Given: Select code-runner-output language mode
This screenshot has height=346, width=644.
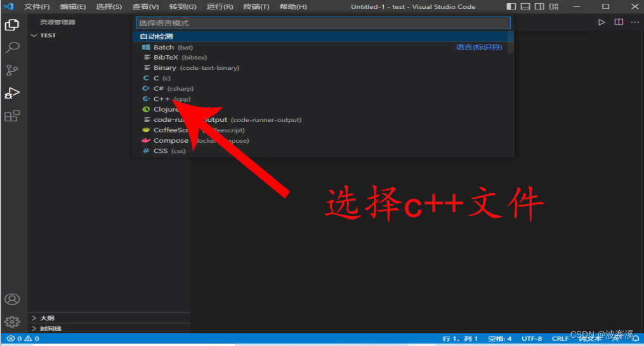Looking at the screenshot, I should pos(323,120).
